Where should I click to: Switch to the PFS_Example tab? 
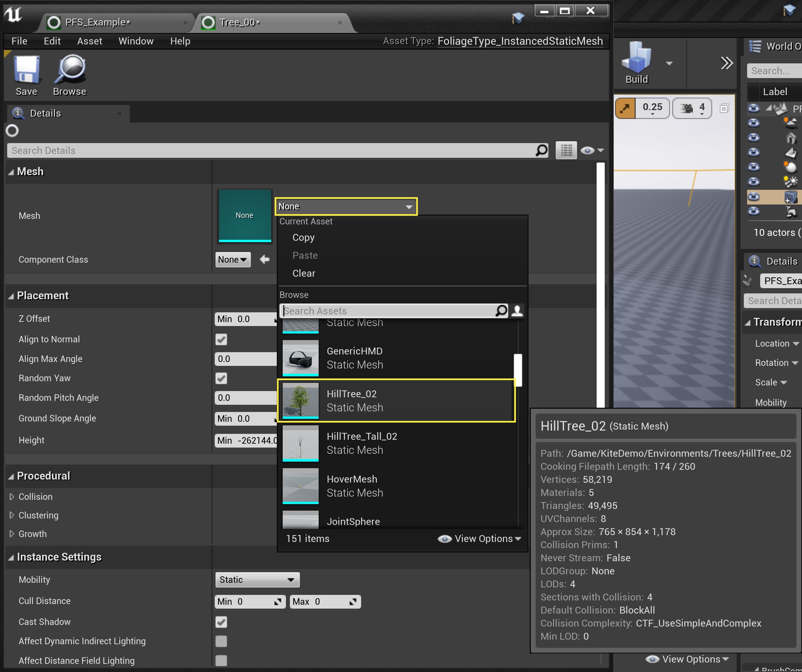(x=97, y=23)
